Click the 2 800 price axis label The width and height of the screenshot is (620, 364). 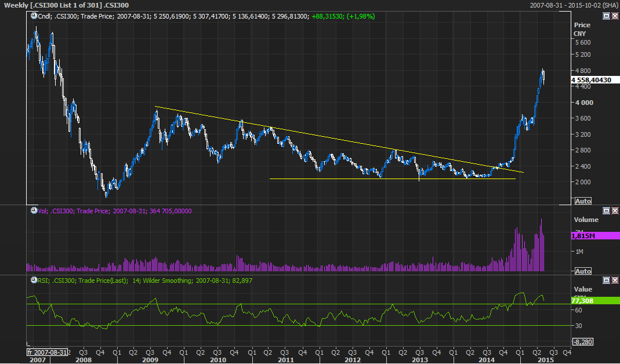click(582, 150)
